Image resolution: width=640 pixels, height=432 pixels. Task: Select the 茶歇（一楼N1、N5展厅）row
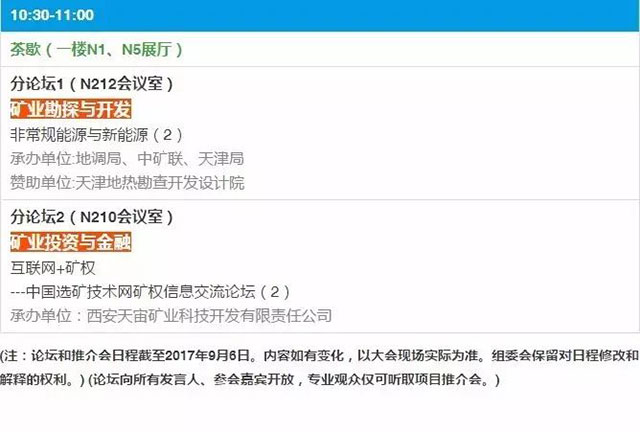click(320, 49)
